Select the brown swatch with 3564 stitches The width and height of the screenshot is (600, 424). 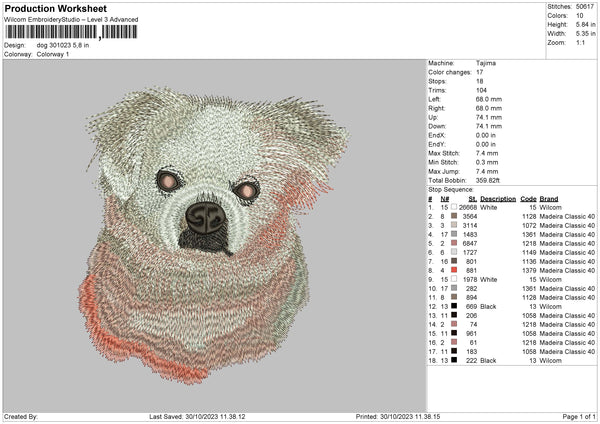click(453, 216)
